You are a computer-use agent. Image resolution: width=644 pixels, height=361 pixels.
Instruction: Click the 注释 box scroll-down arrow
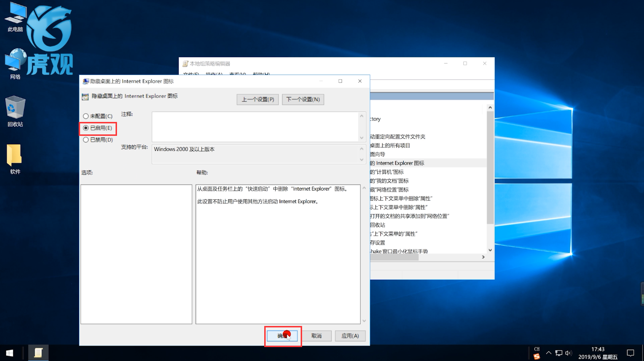pos(363,138)
